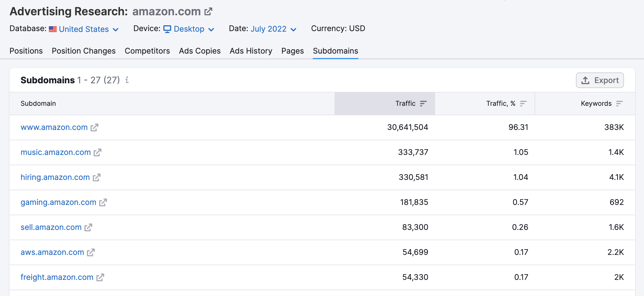Click the amazon.com domain in the page title
Screen dimensions: 644x296
point(166,11)
